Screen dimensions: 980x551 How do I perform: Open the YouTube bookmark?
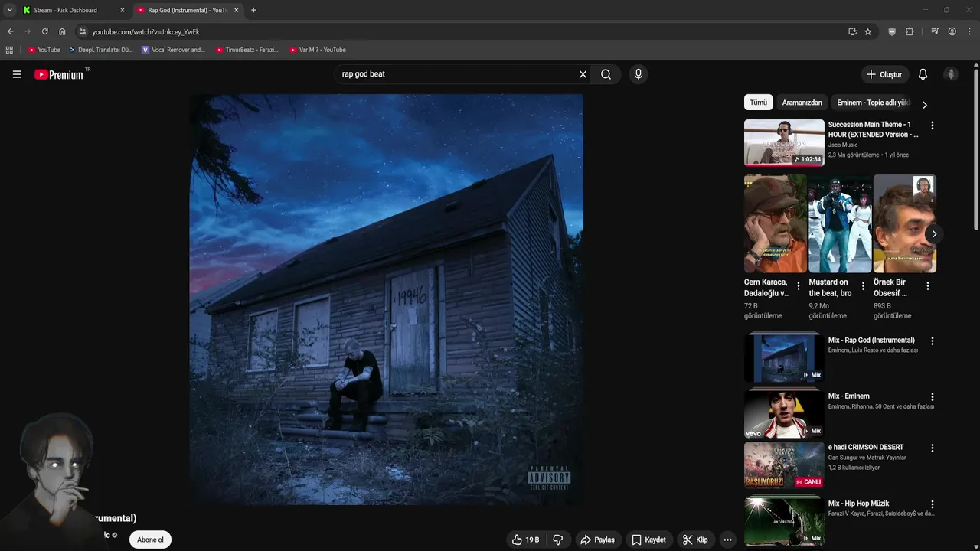coord(44,50)
